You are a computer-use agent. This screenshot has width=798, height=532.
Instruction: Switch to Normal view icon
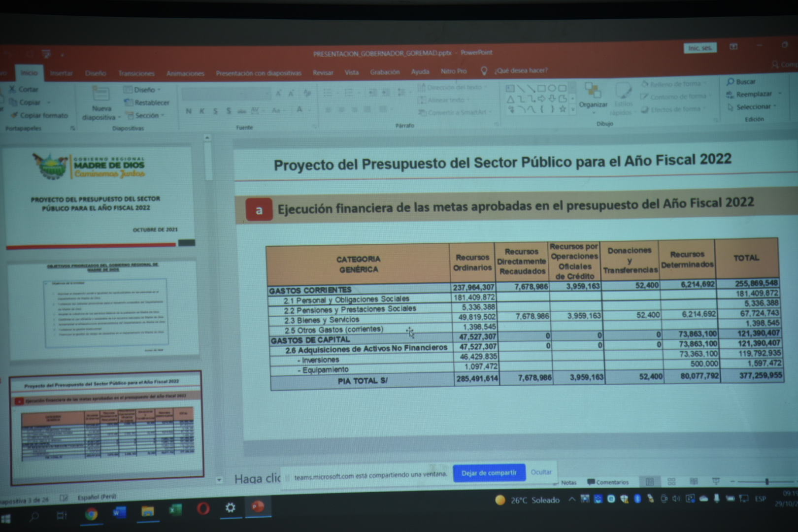(x=650, y=481)
